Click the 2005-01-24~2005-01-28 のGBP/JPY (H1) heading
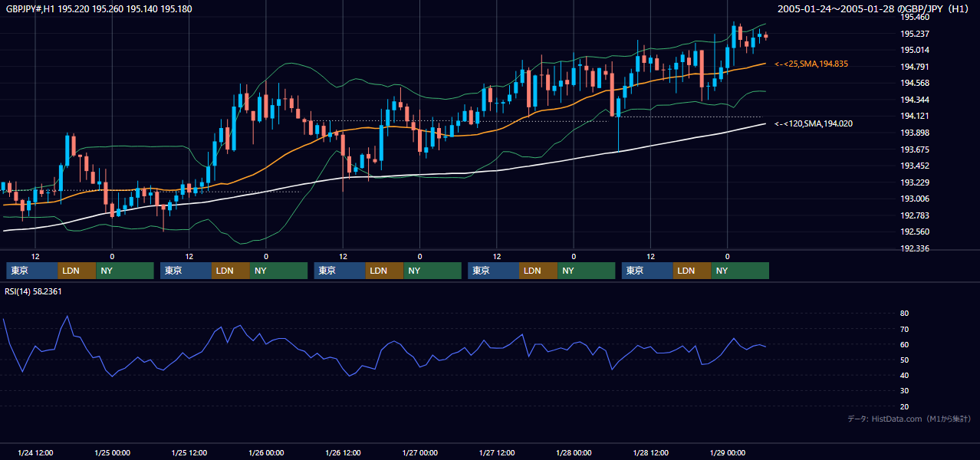The height and width of the screenshot is (460, 980). click(873, 9)
